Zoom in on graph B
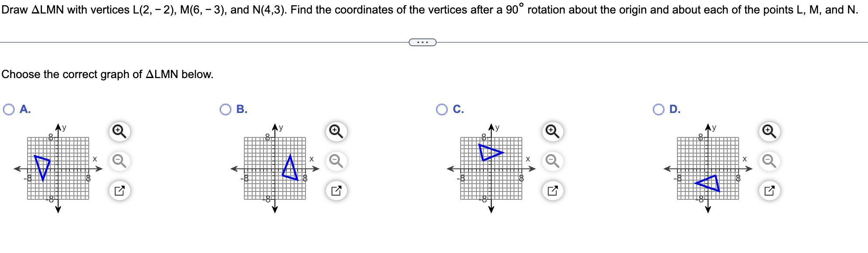The width and height of the screenshot is (868, 253). [336, 131]
